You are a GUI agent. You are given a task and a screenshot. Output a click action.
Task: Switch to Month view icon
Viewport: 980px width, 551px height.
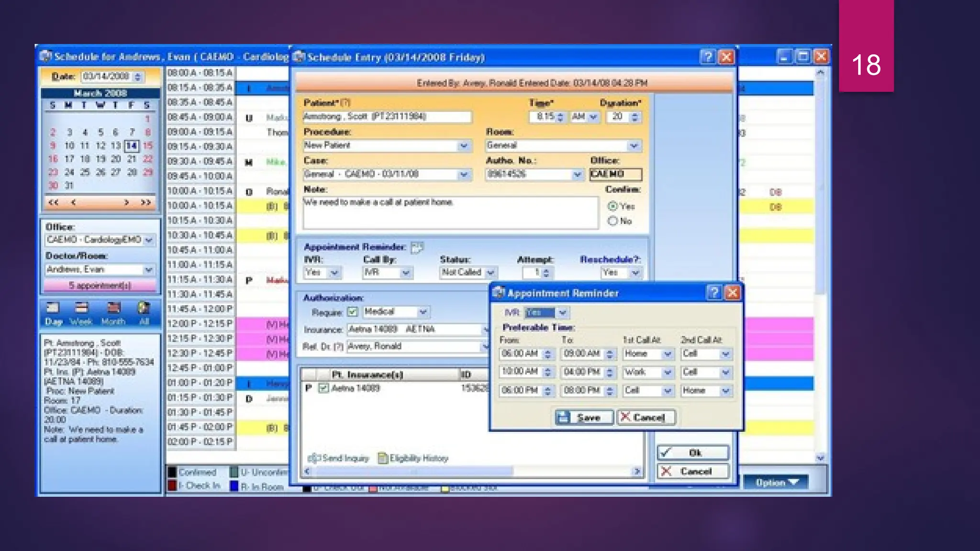113,309
